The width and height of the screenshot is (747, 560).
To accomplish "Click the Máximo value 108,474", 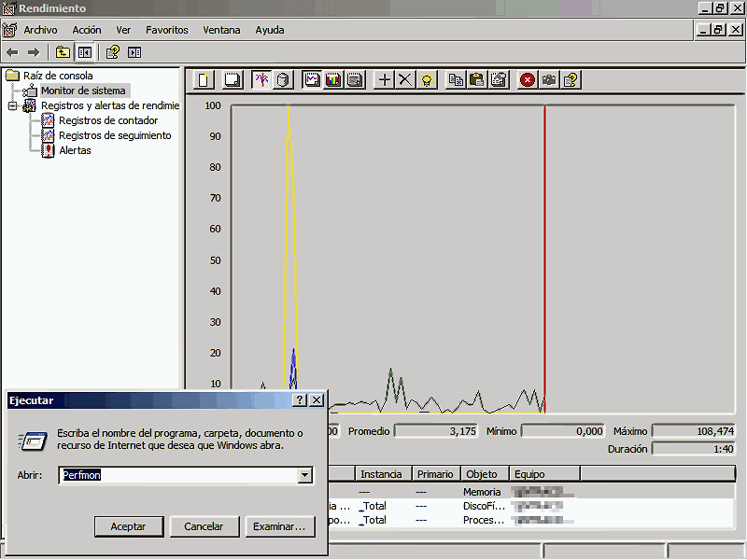I will coord(694,431).
